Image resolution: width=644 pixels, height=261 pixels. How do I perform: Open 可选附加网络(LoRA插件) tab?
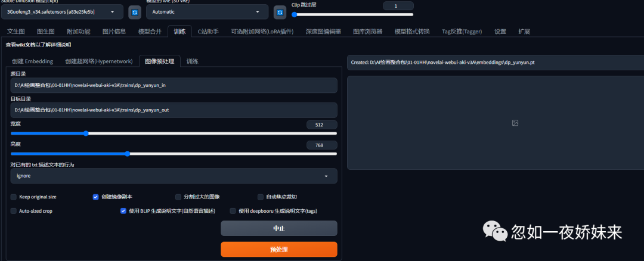262,32
